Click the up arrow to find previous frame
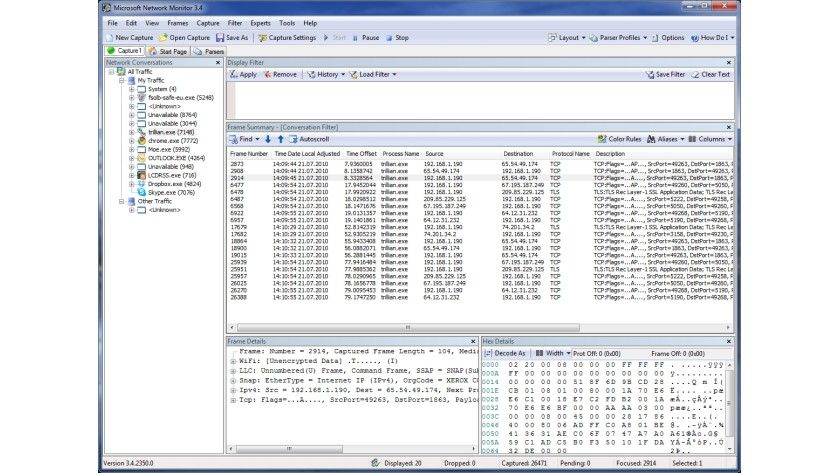The image size is (840, 473). (x=280, y=139)
